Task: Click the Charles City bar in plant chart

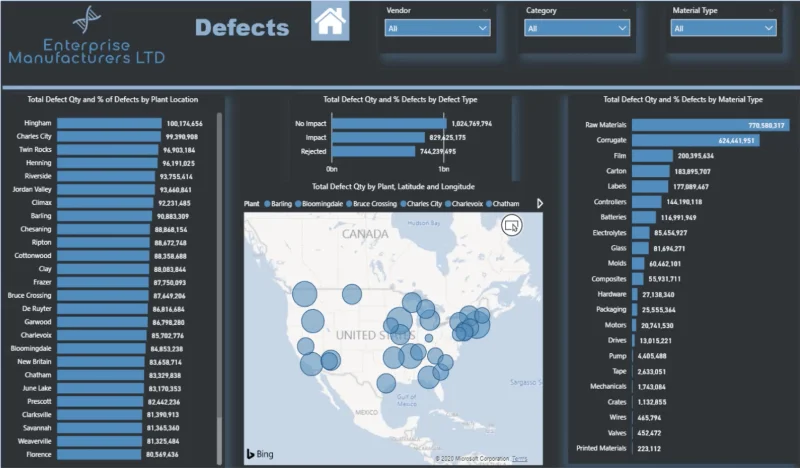Action: point(109,137)
